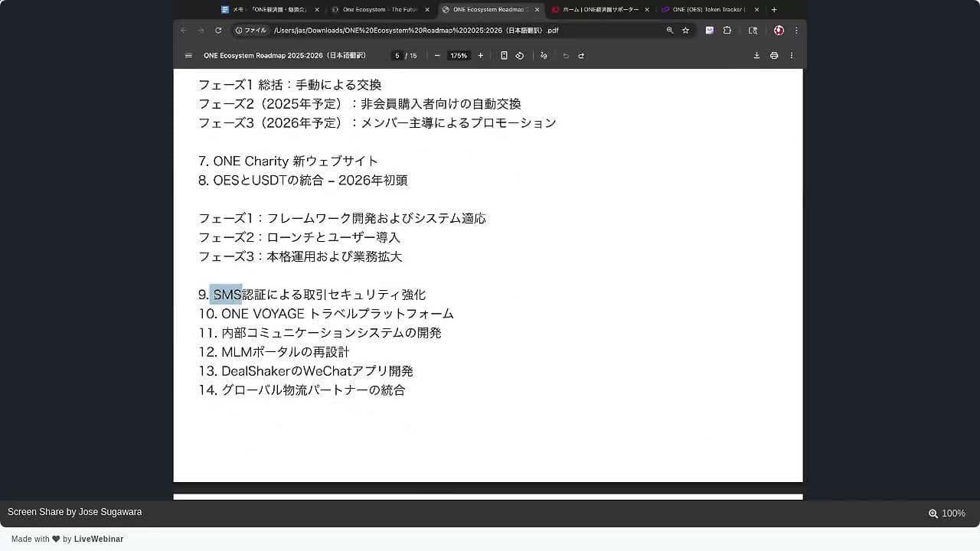The width and height of the screenshot is (980, 551).
Task: Click line 12. MLMポータルの再設計
Action: (274, 352)
